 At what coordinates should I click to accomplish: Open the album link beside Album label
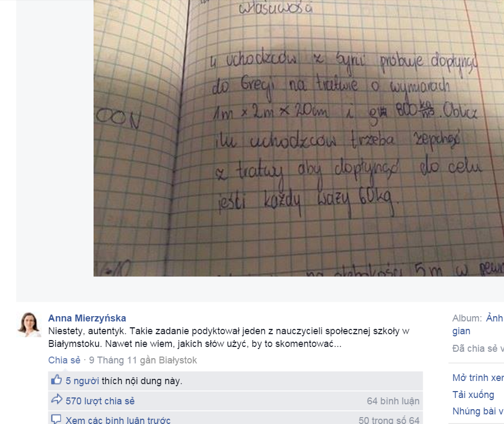pyautogui.click(x=494, y=318)
